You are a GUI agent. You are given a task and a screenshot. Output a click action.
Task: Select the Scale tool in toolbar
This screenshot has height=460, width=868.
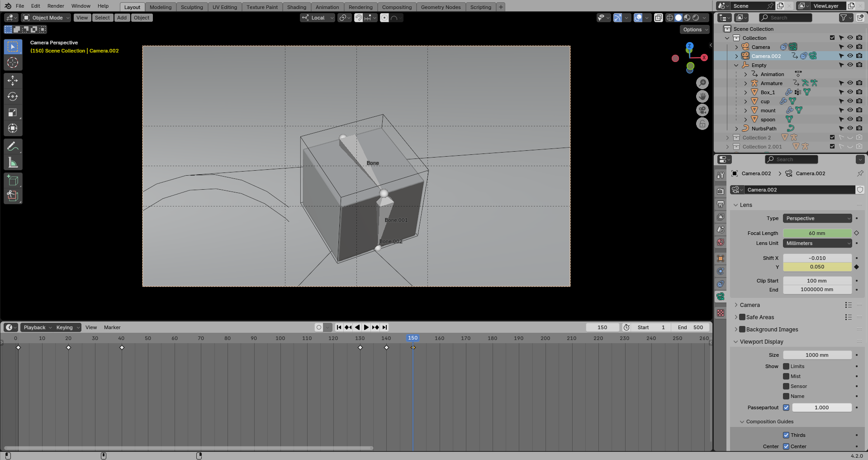click(x=13, y=112)
